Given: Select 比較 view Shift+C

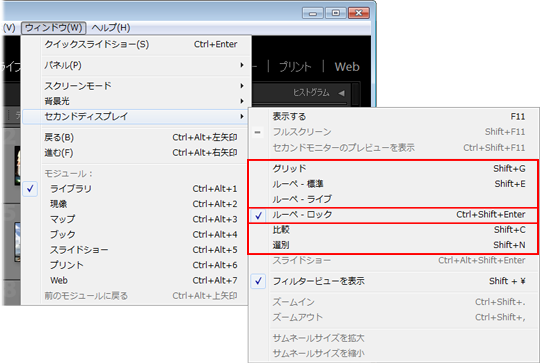Looking at the screenshot, I should pos(394,230).
